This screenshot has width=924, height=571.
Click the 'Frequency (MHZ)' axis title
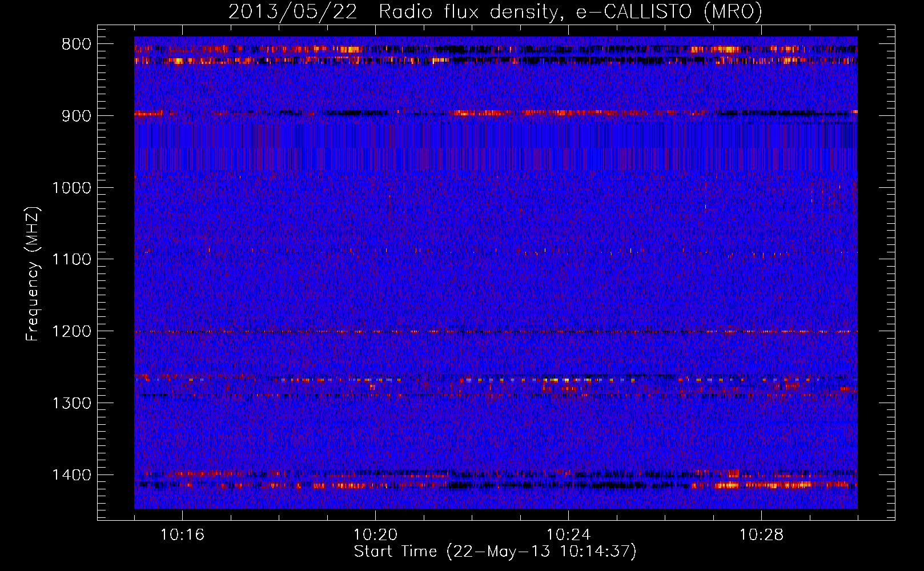pyautogui.click(x=33, y=274)
